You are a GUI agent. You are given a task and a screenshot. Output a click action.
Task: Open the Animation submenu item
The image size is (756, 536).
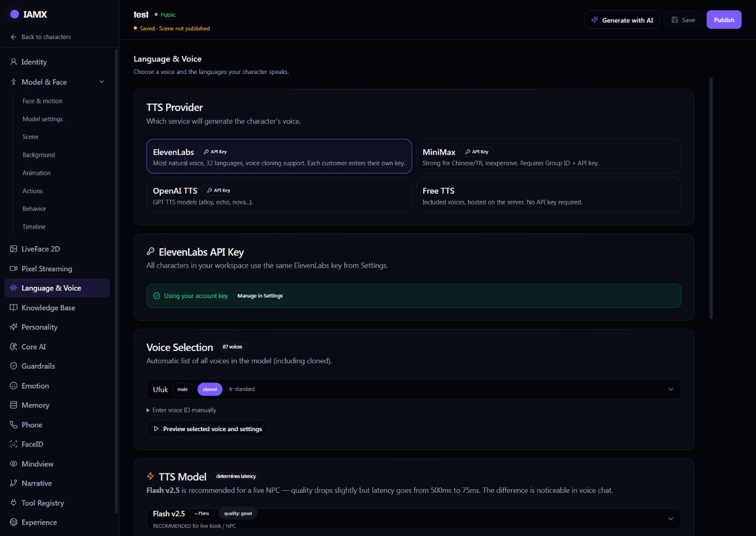(37, 173)
